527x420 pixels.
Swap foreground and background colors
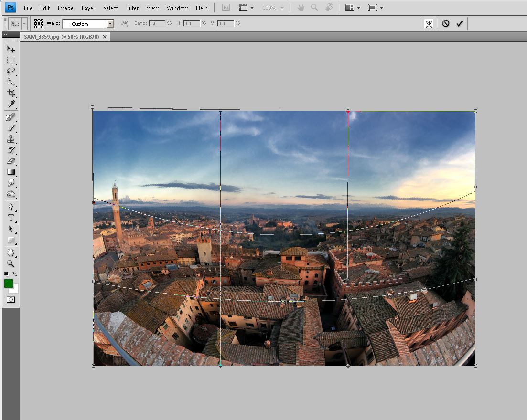[15, 274]
